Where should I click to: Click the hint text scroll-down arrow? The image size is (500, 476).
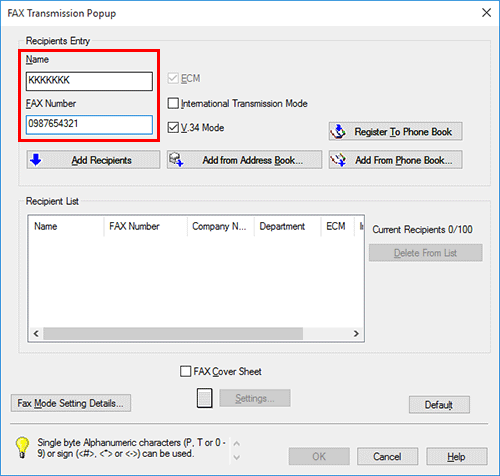[236, 457]
